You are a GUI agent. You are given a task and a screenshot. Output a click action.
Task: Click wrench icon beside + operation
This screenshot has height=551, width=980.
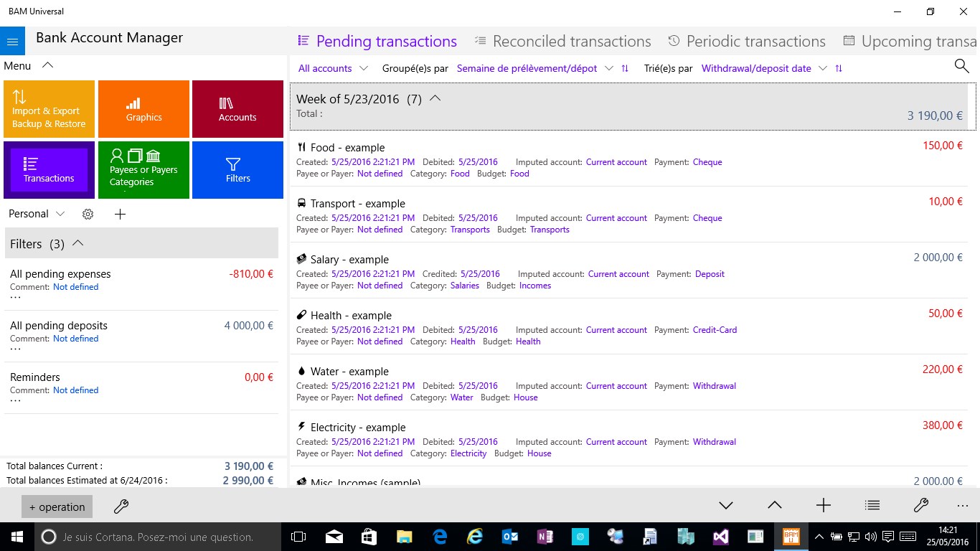coord(121,507)
